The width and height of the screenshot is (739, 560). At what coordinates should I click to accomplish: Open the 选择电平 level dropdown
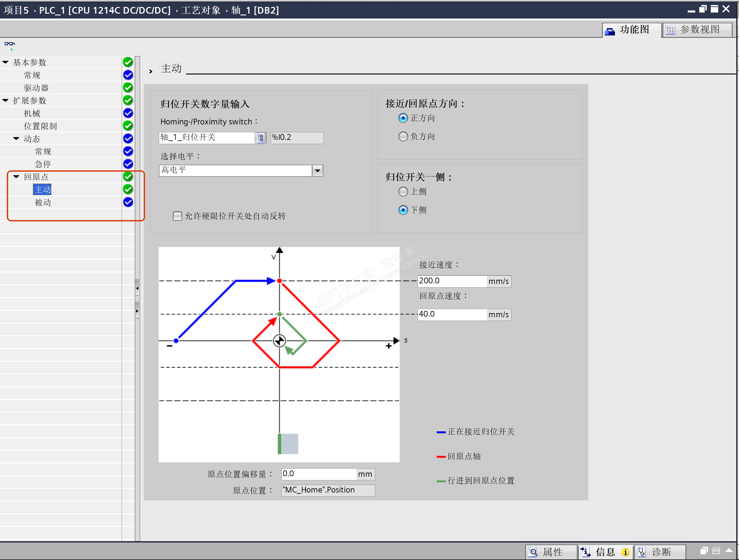tap(317, 171)
